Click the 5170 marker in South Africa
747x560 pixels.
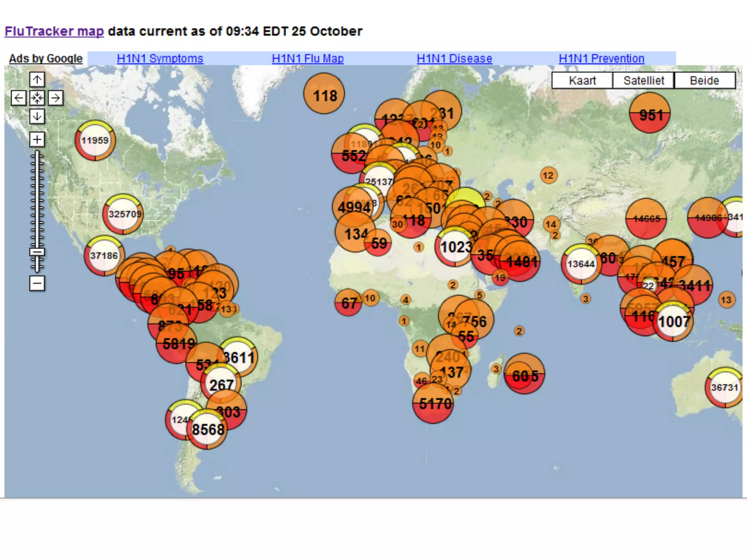coord(433,404)
